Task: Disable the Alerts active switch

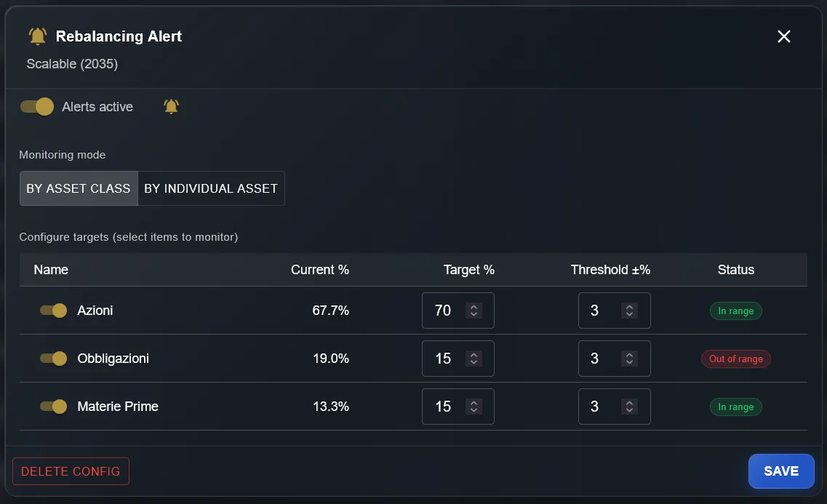Action: [36, 106]
